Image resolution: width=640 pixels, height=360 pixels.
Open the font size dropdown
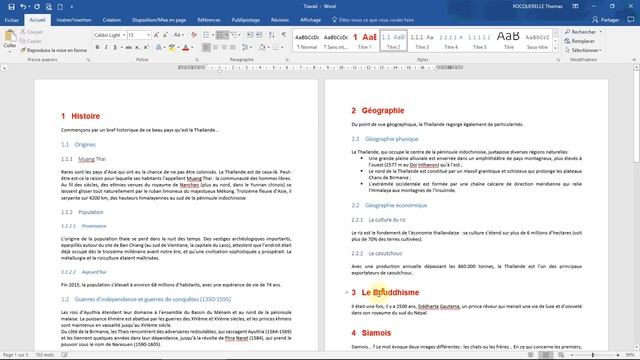pos(149,35)
